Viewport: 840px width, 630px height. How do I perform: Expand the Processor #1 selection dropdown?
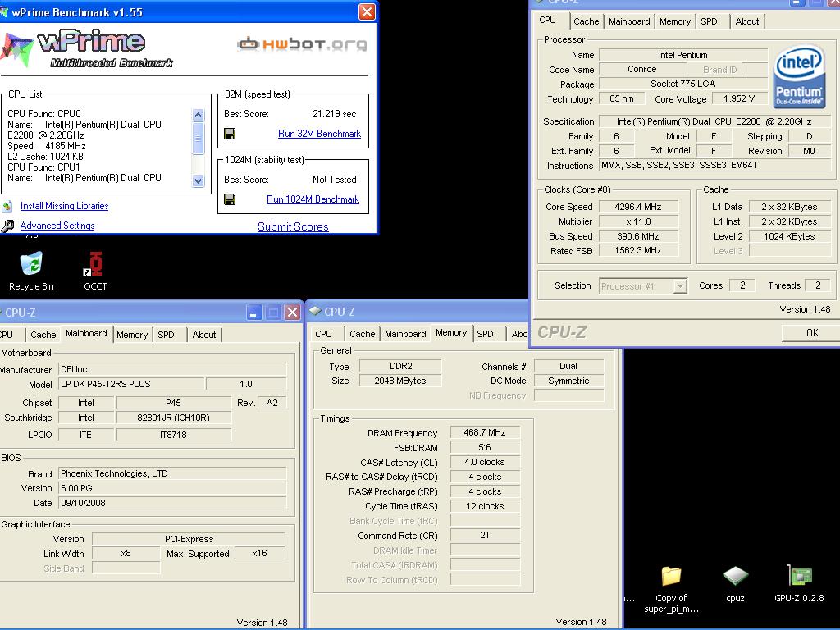coord(680,286)
